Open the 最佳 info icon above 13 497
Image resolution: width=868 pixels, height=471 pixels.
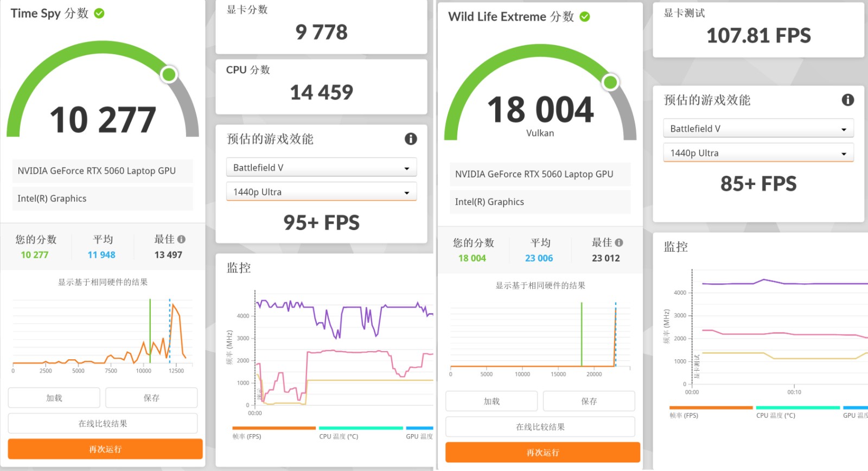(181, 239)
